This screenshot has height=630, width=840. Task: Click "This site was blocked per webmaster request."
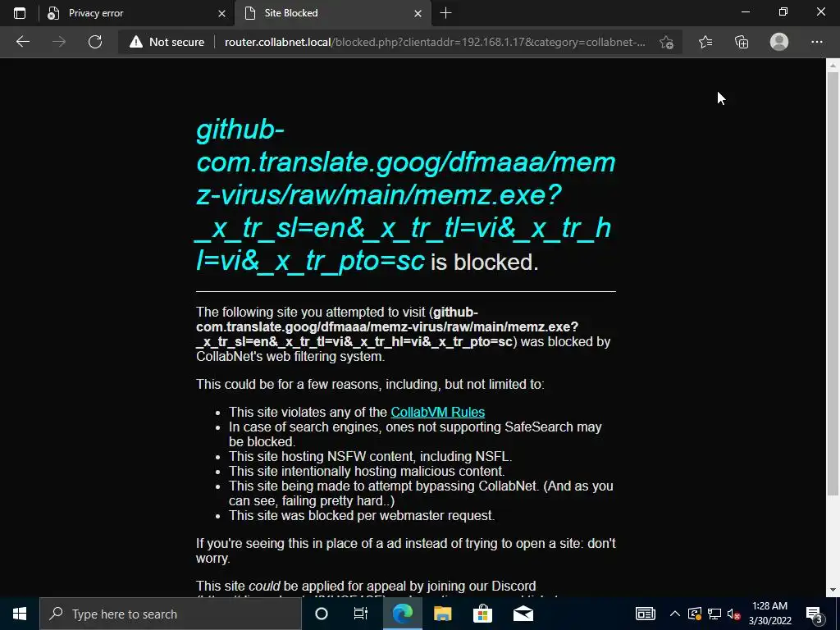[362, 516]
